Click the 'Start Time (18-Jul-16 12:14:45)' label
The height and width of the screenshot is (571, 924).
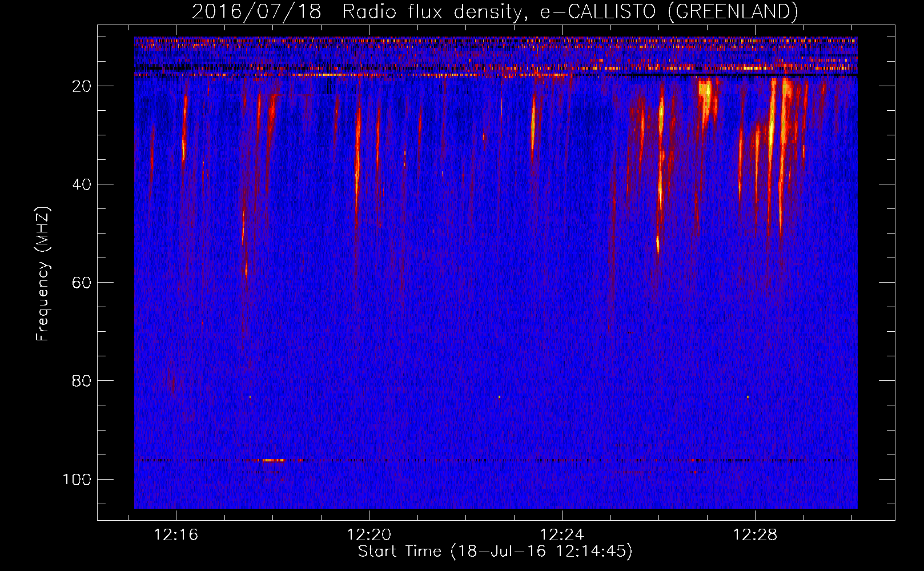[495, 552]
